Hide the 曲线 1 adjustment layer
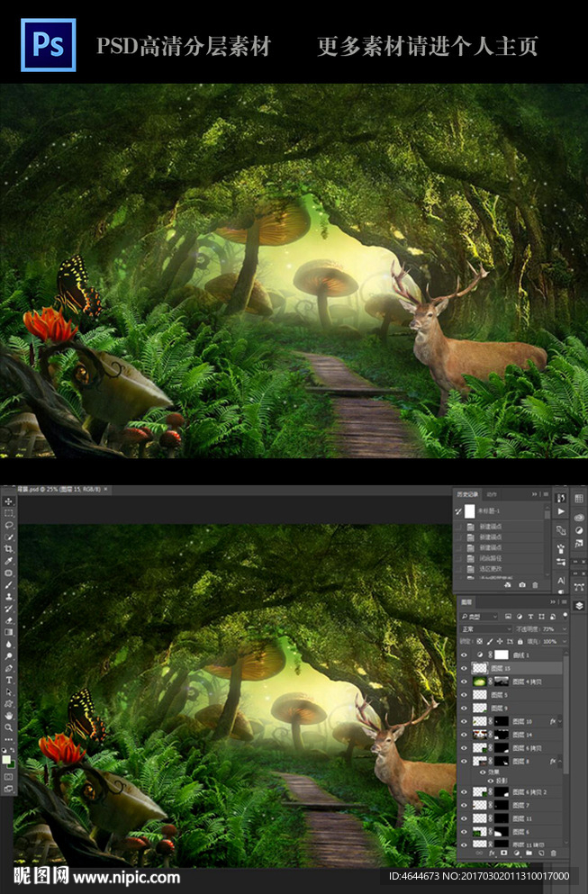588x894 pixels. click(464, 655)
